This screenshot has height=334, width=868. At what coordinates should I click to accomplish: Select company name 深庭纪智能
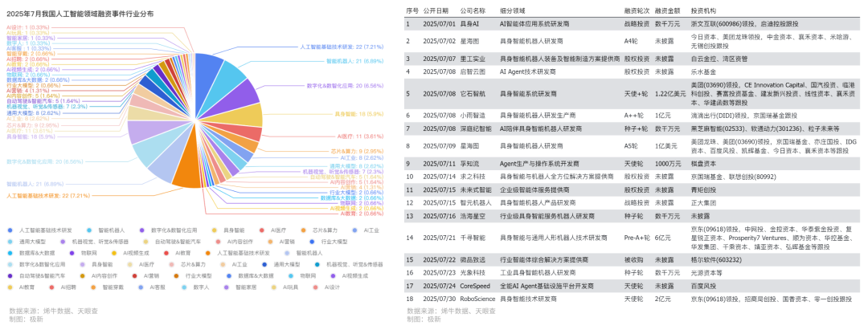pyautogui.click(x=476, y=128)
